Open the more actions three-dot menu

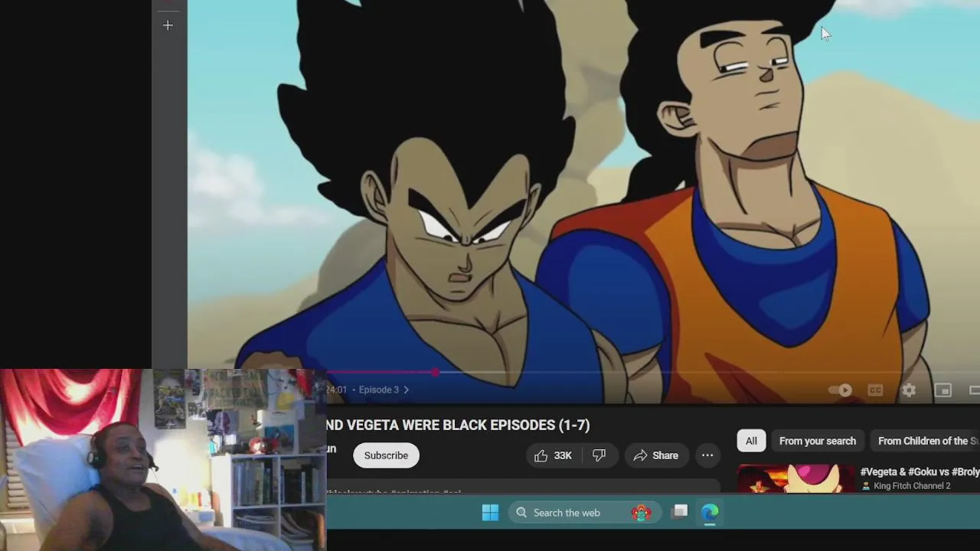coord(707,455)
